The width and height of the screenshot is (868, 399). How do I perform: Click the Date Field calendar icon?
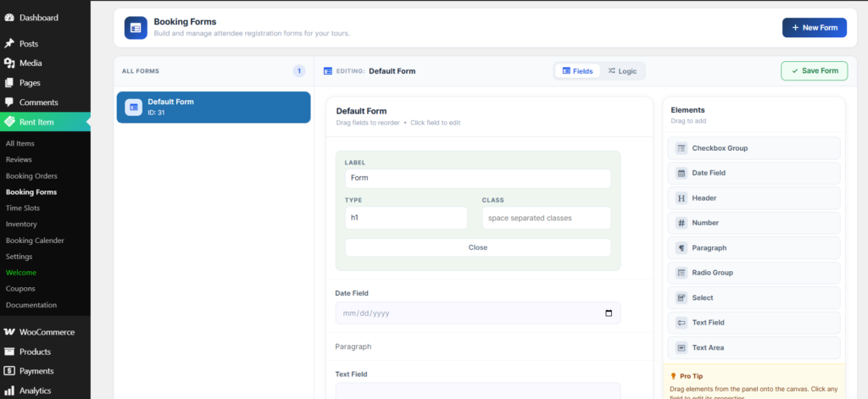coord(681,173)
